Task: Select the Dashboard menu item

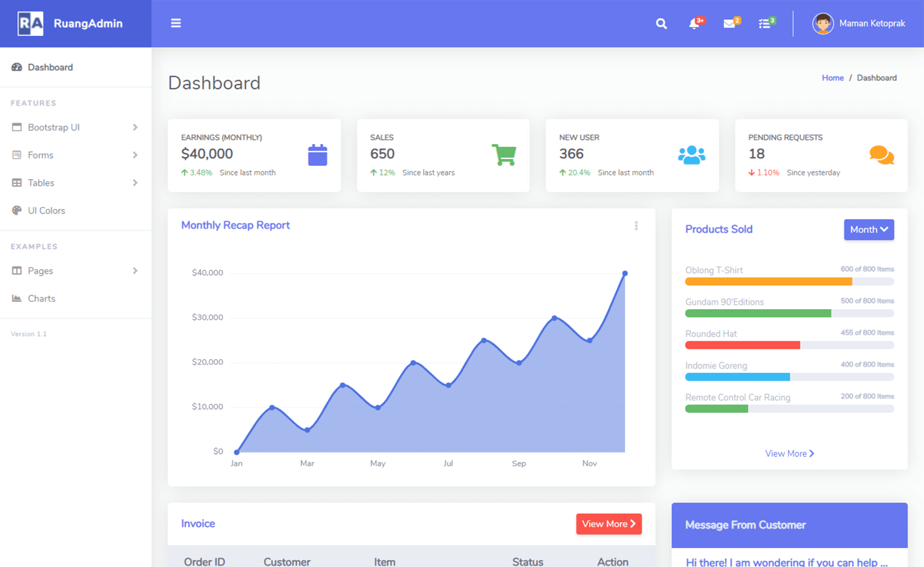Action: (x=49, y=67)
